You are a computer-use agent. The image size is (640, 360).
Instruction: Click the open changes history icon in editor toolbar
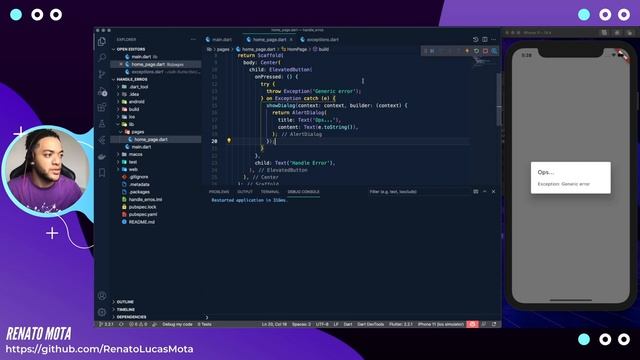476,40
